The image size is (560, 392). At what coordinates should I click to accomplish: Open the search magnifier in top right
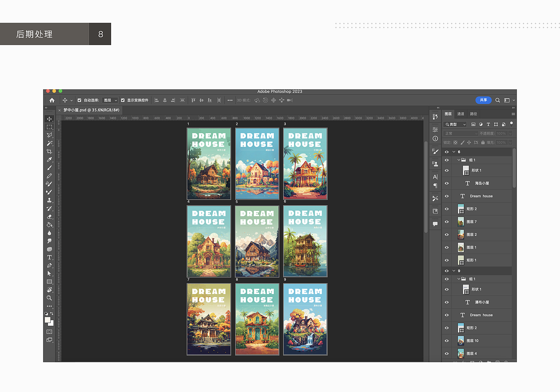click(x=497, y=100)
